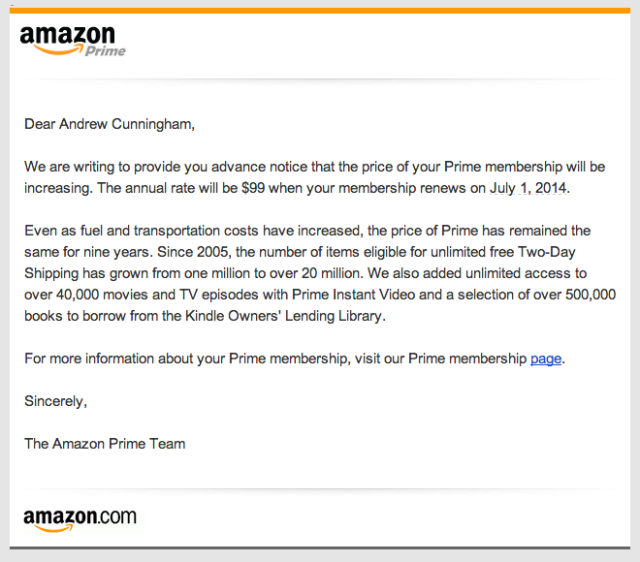
Task: Click the $99 annual rate text
Action: [253, 188]
